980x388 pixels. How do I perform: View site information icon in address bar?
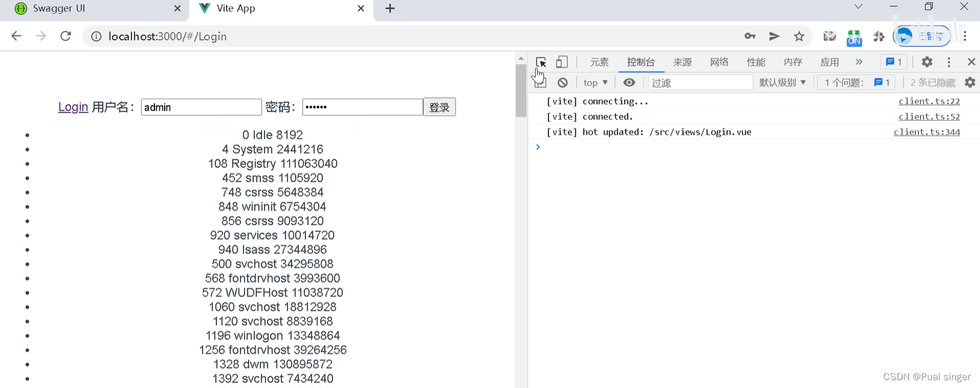coord(96,37)
